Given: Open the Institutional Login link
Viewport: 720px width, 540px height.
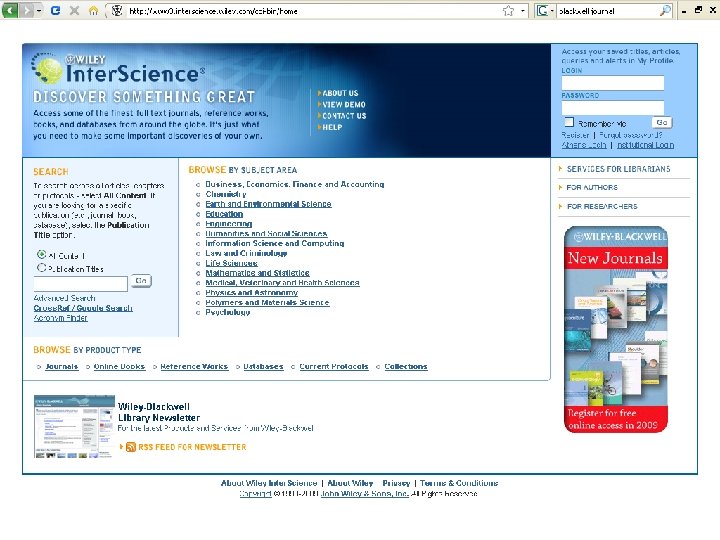Looking at the screenshot, I should point(645,145).
